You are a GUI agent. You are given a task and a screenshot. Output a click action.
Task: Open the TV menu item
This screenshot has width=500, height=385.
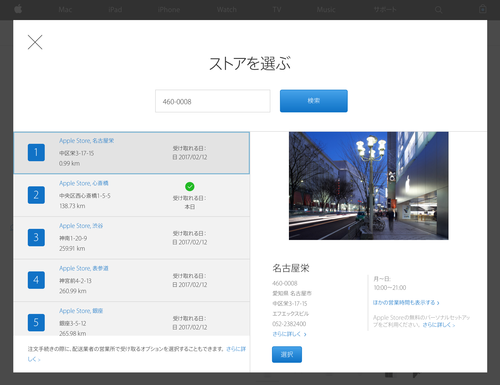click(277, 10)
